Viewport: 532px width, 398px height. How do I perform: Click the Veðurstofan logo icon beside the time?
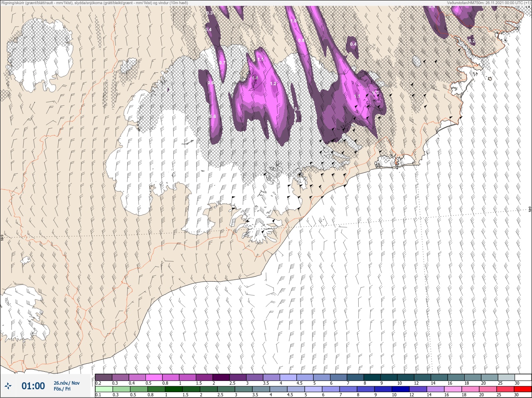pos(9,386)
